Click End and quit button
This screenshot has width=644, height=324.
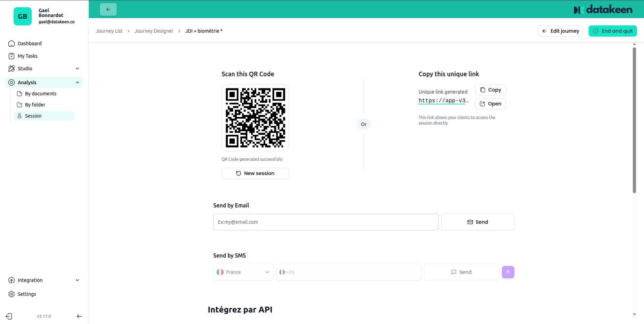coord(613,31)
